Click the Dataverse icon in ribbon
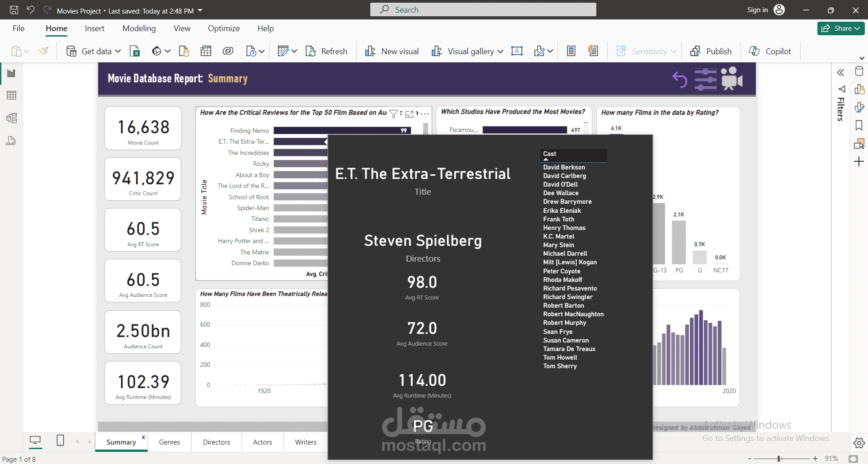 tap(228, 51)
